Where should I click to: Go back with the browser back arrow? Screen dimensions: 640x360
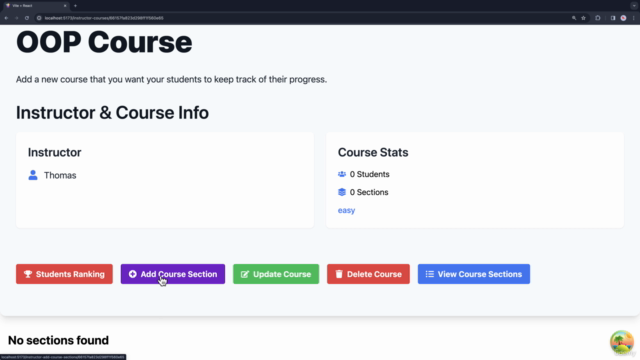(x=7, y=18)
